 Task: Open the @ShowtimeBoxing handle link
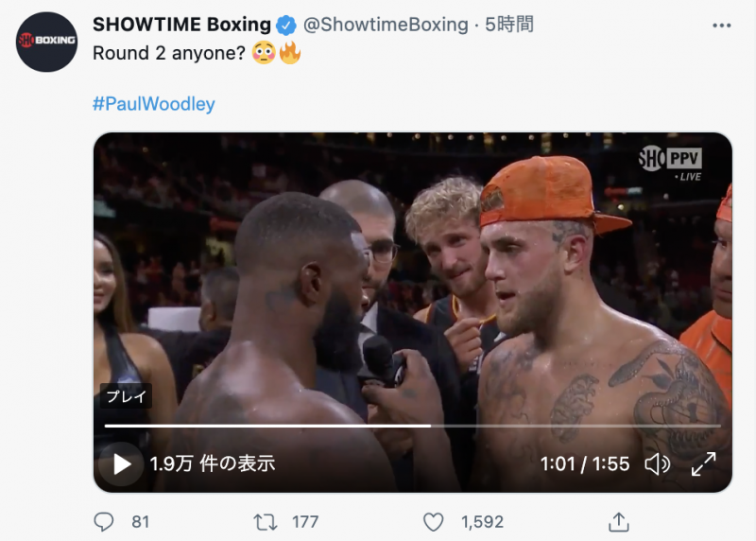point(386,25)
